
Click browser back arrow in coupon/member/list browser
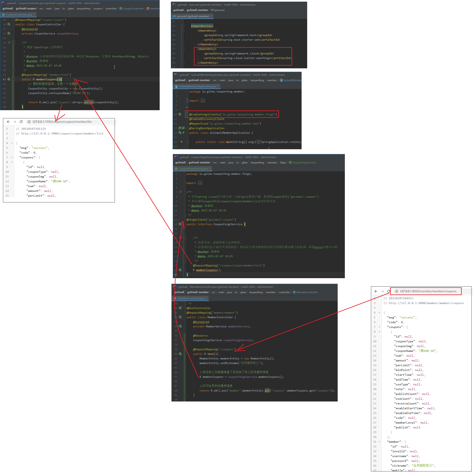8,122
